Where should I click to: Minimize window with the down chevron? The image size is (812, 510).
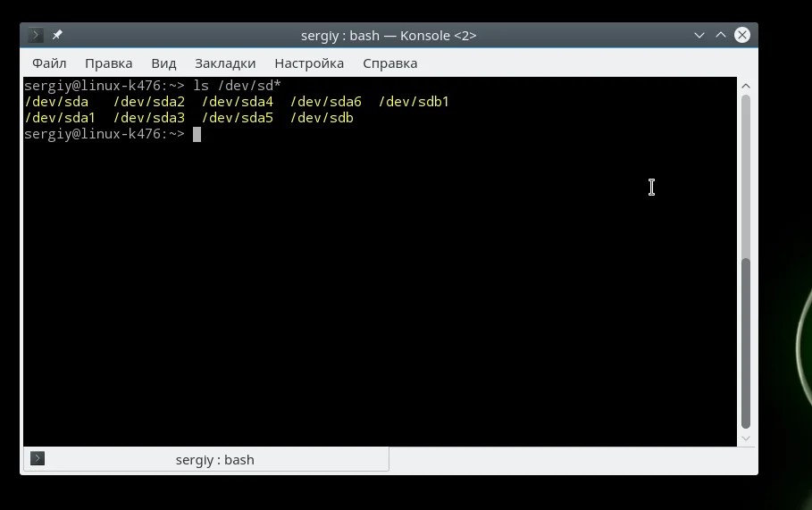pos(699,35)
